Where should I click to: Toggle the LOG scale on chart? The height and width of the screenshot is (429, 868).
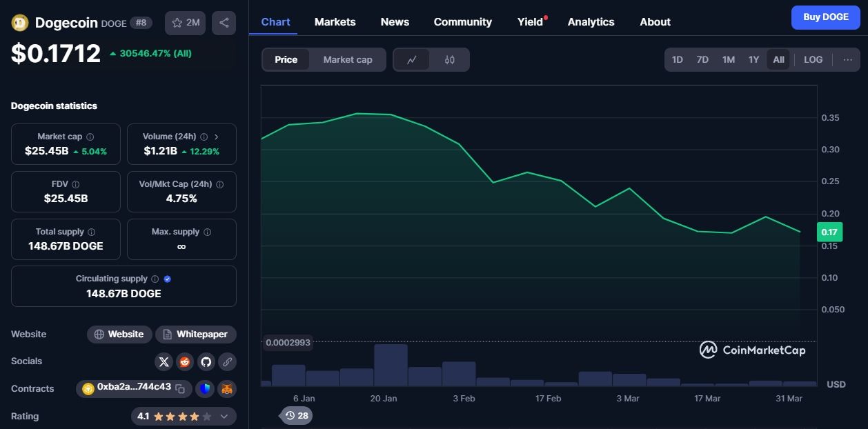point(813,60)
